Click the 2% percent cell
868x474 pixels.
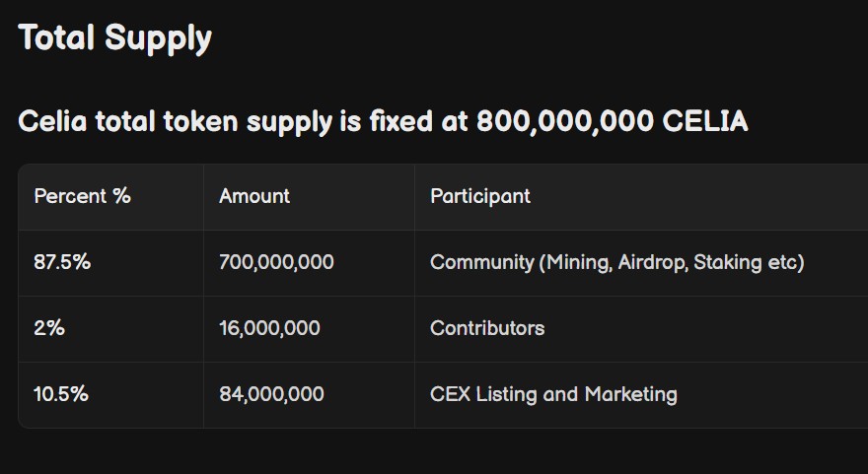pyautogui.click(x=49, y=328)
